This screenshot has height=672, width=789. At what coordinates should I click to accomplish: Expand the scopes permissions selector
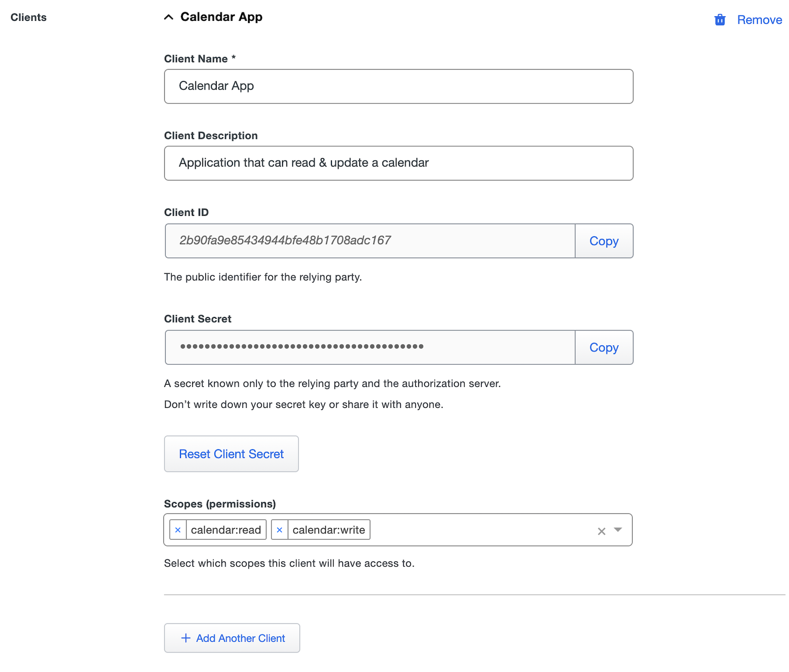click(x=618, y=530)
